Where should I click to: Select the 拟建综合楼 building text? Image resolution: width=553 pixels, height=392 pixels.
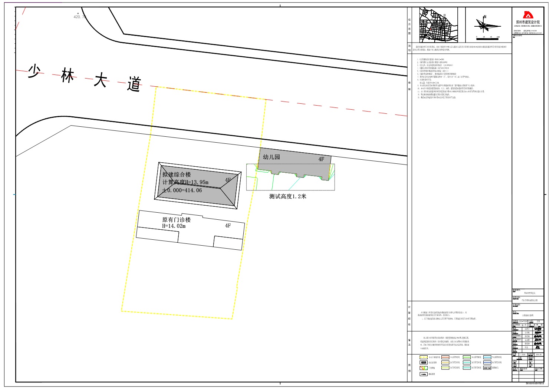point(177,175)
